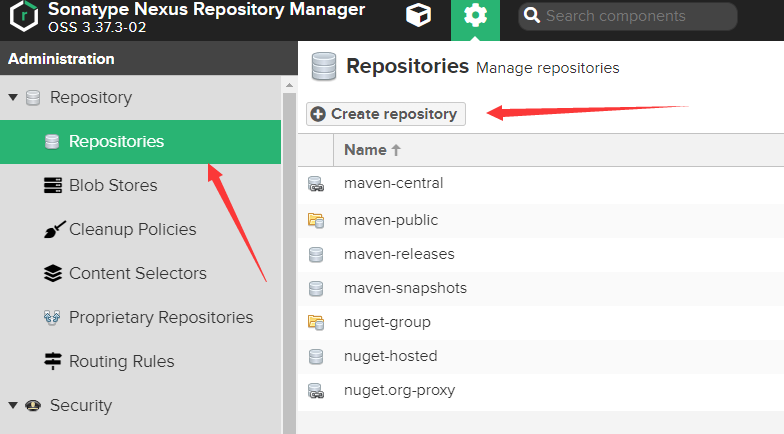Screen dimensions: 784x434
Task: Click the Routing Rules signpost icon
Action: click(x=52, y=361)
